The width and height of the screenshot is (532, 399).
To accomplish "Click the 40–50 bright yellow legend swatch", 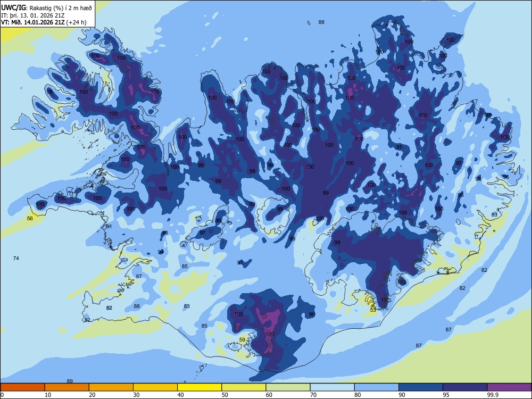I will click(x=199, y=387).
